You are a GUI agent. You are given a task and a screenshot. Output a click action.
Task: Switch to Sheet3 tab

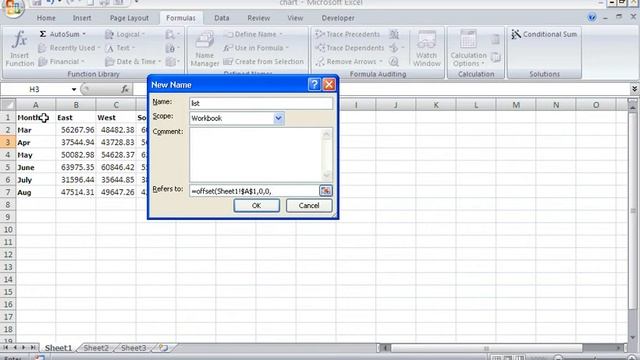tap(133, 348)
